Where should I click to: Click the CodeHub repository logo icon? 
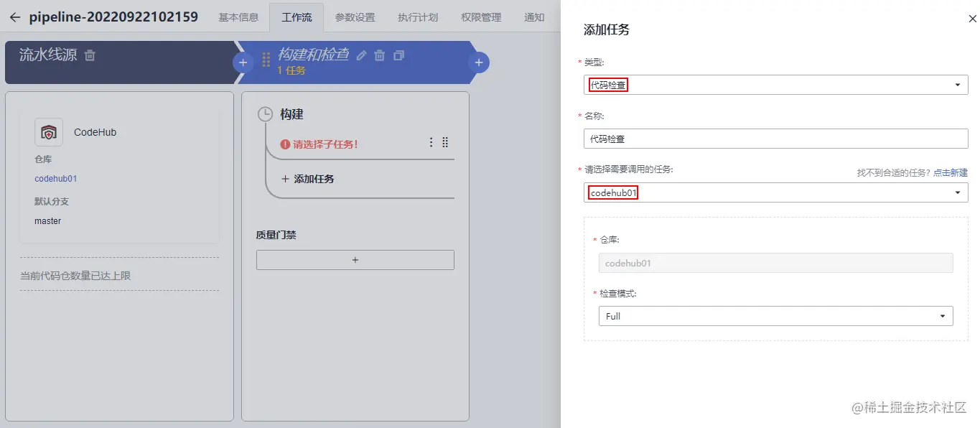coord(49,132)
